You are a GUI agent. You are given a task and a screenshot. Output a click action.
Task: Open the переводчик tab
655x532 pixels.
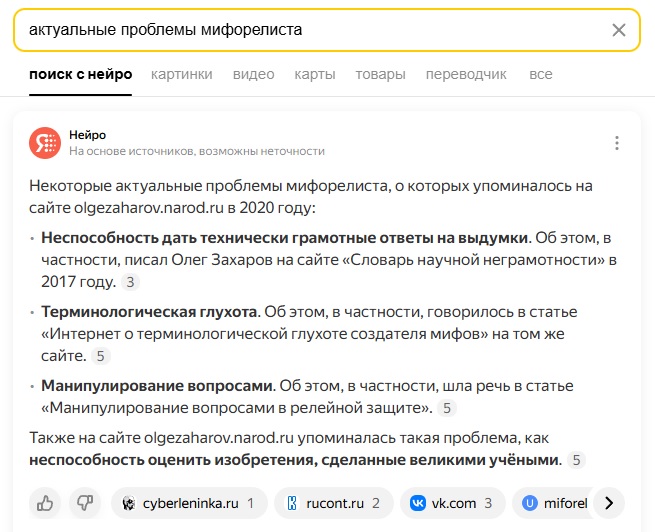pyautogui.click(x=466, y=74)
